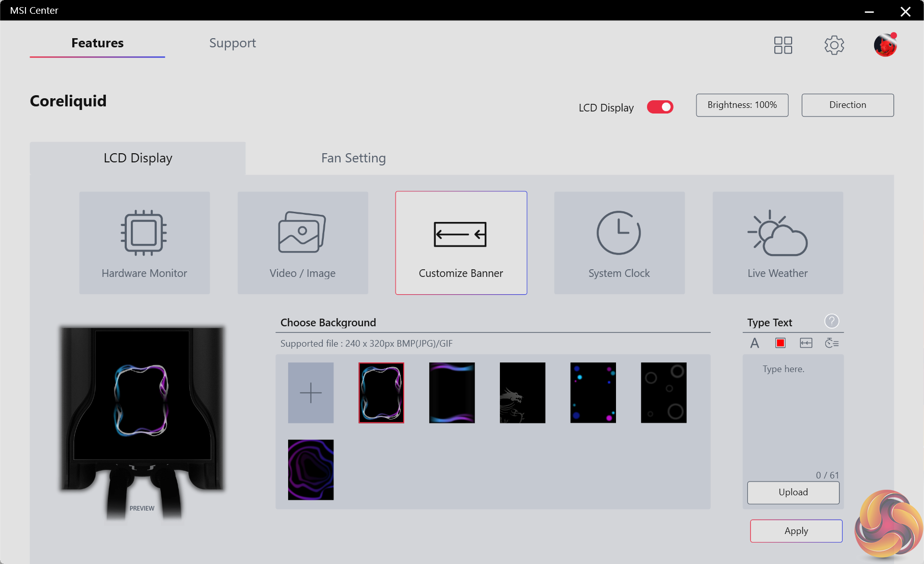
Task: Open the banner scroll direction icon
Action: (806, 343)
